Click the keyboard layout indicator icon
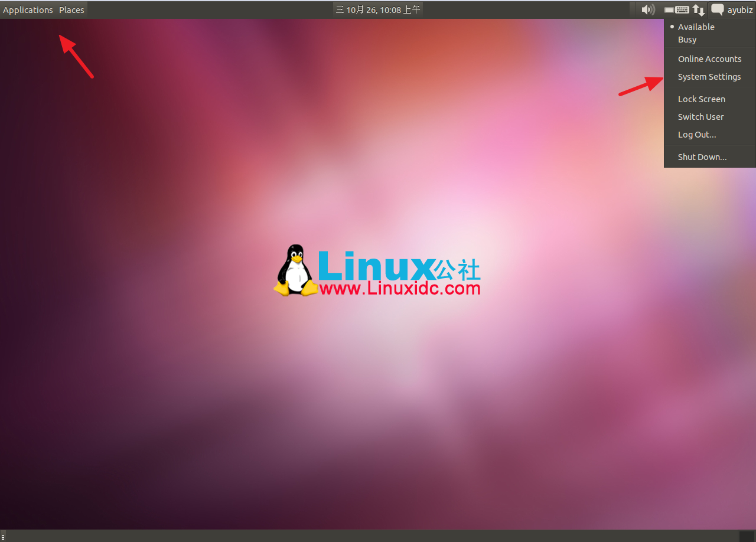Screen dimensions: 756x542 [684, 9]
